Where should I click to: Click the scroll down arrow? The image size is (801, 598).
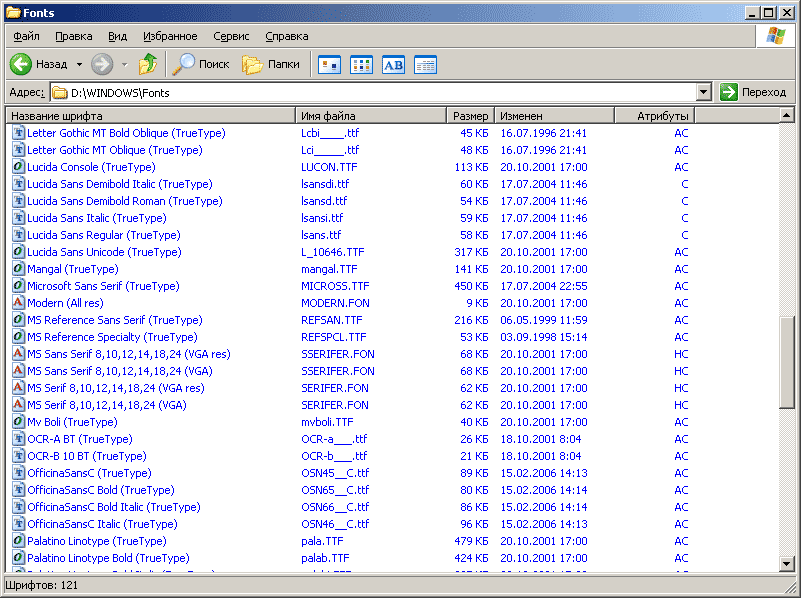pos(786,564)
